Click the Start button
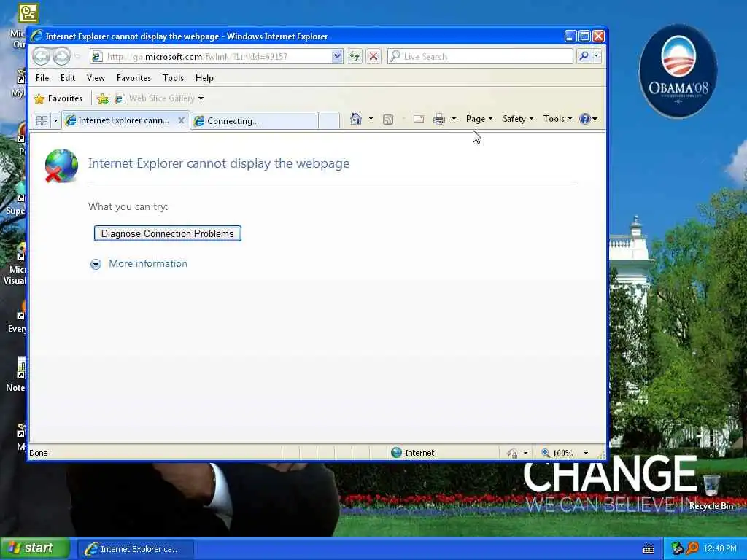Viewport: 747px width, 560px height. (x=35, y=548)
